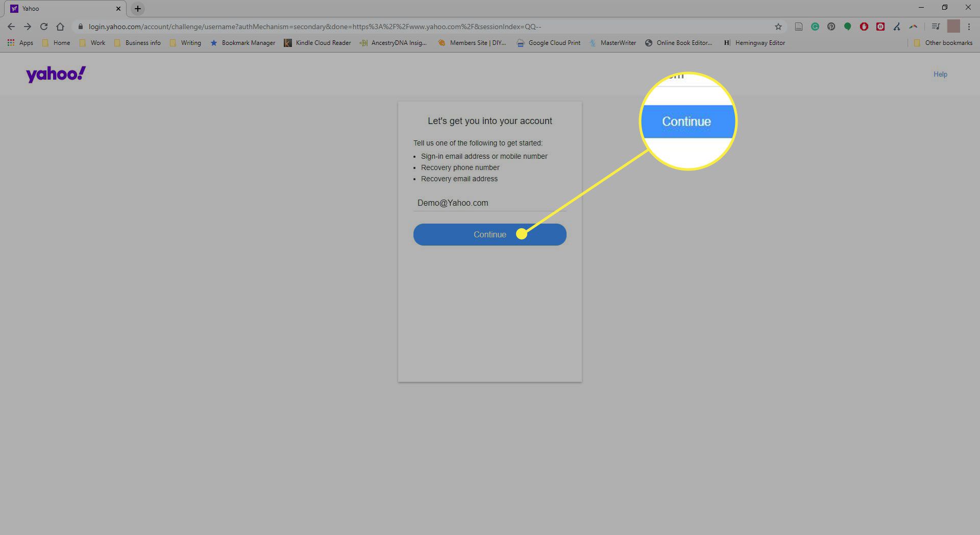
Task: Open the MasterWriter bookmark
Action: (x=612, y=43)
